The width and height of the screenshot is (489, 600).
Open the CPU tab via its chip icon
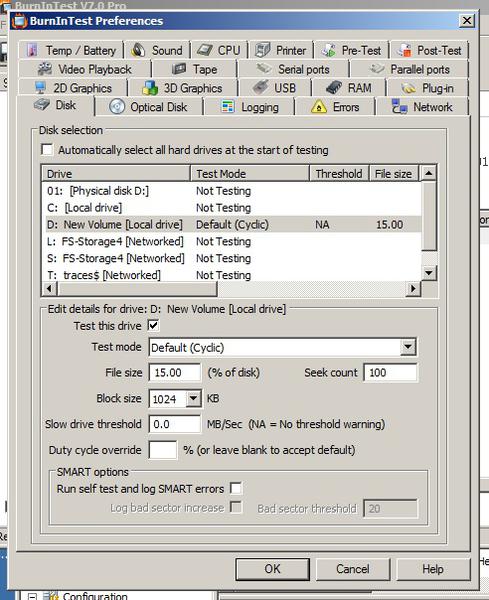(205, 50)
